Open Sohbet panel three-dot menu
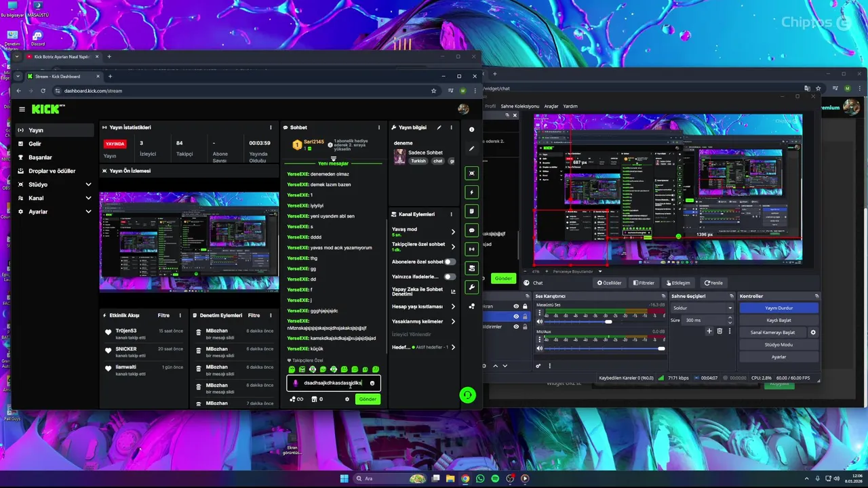 click(x=379, y=127)
